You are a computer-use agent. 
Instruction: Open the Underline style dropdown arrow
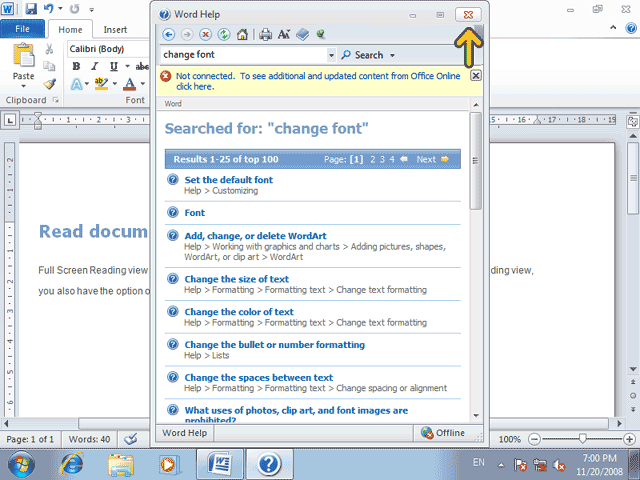pyautogui.click(x=127, y=66)
